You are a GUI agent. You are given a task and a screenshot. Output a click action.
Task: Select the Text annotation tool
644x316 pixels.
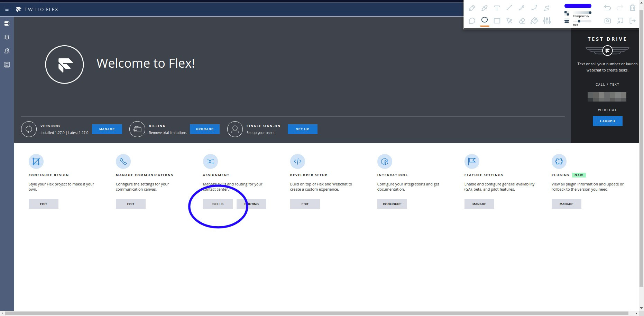coord(497,8)
